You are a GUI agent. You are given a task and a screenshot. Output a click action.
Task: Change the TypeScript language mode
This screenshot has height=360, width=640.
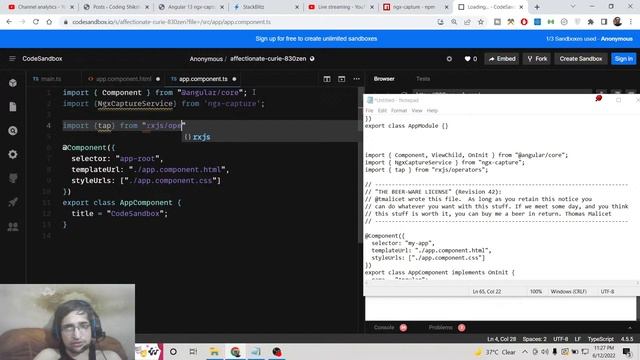tap(600, 339)
